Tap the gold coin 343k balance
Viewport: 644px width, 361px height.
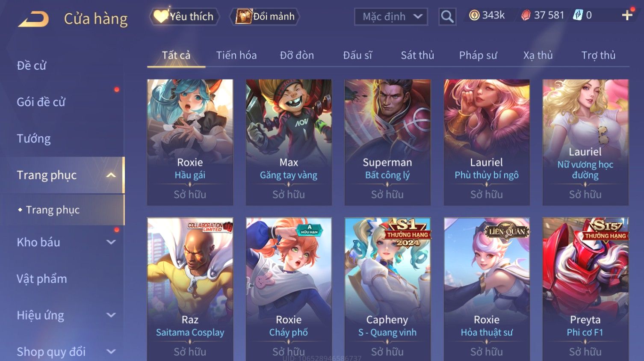click(x=487, y=15)
